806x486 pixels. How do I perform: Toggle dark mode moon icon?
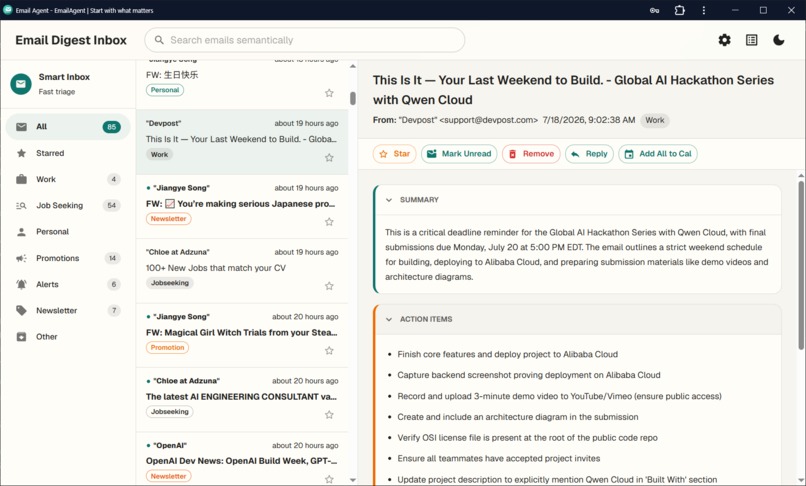[x=779, y=40]
